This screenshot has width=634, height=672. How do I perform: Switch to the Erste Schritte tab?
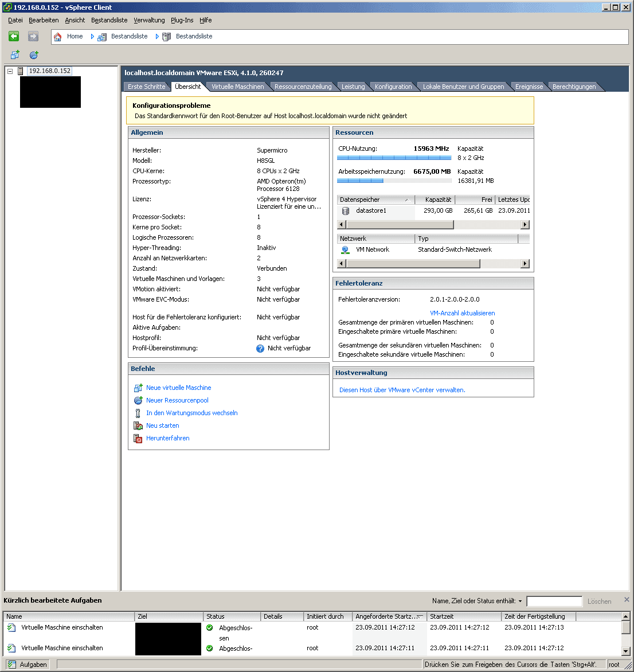pos(147,87)
